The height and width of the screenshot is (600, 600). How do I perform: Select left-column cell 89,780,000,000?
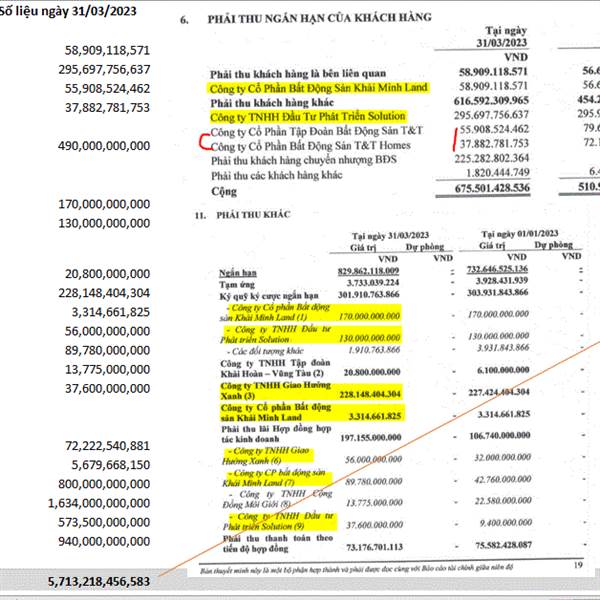(107, 350)
